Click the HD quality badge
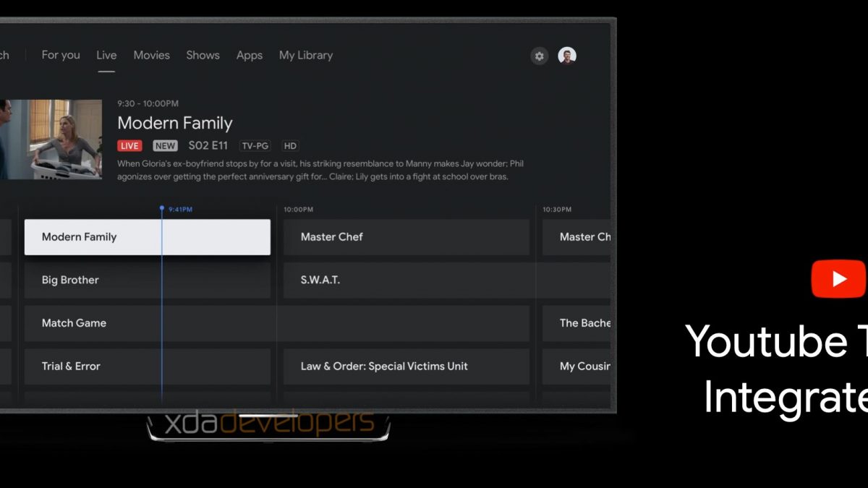This screenshot has height=488, width=868. coord(290,146)
